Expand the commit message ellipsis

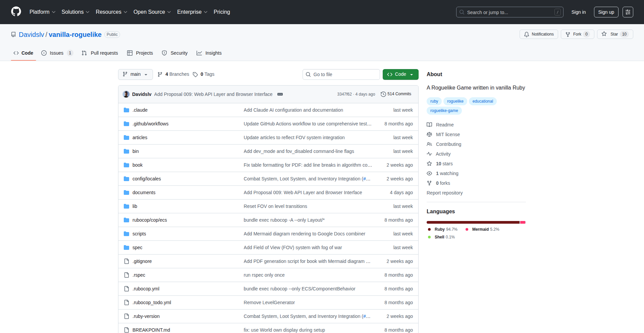pos(280,94)
